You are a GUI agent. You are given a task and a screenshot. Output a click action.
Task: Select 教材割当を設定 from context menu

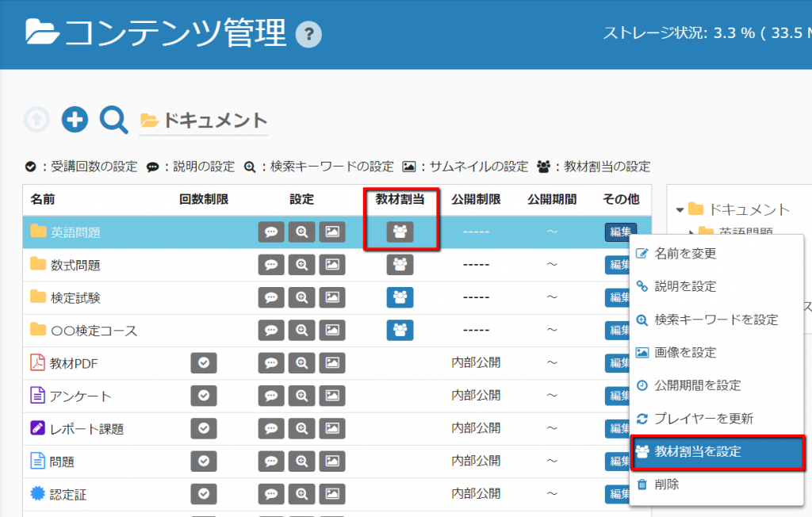[x=698, y=451]
